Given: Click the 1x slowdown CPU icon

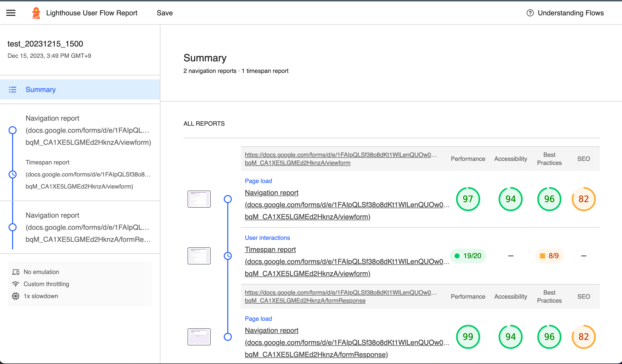Looking at the screenshot, I should (x=16, y=296).
